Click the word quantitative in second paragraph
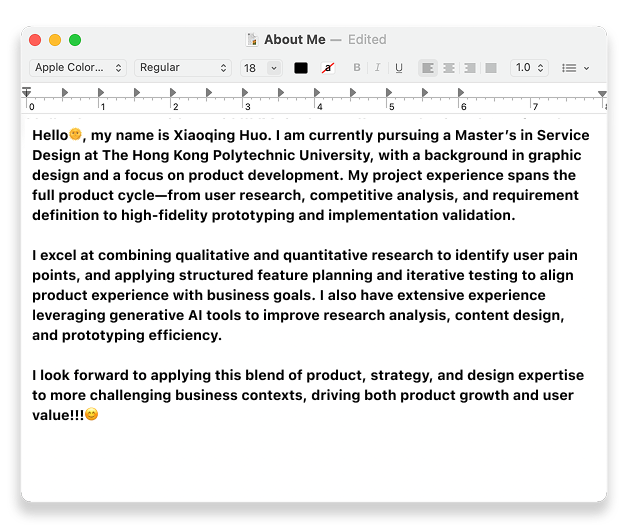The height and width of the screenshot is (528, 628). pyautogui.click(x=325, y=255)
